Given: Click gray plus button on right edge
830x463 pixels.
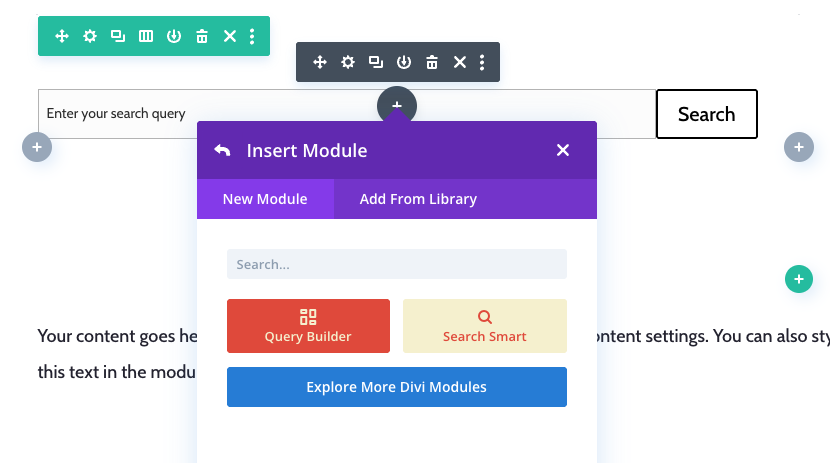Looking at the screenshot, I should (x=799, y=147).
